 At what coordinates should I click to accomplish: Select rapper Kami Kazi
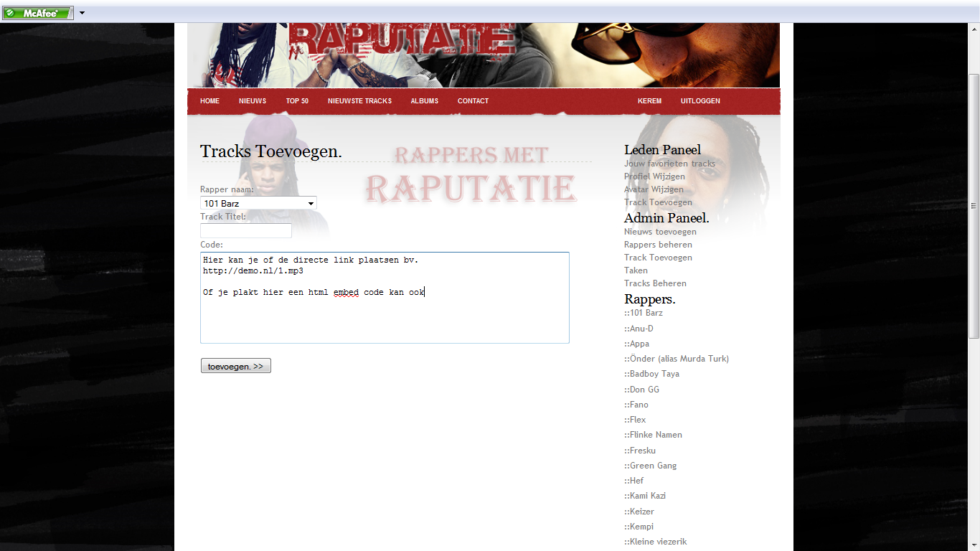click(x=645, y=496)
